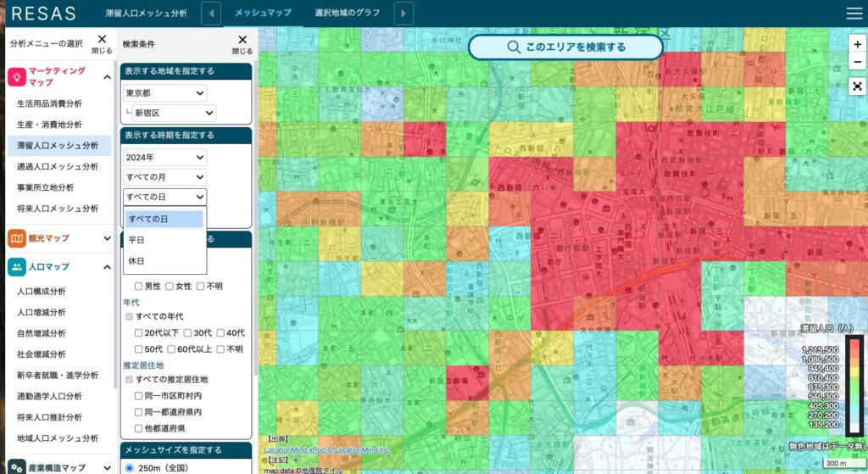Close the 検索条件 panel
The height and width of the screenshot is (474, 868).
(x=242, y=43)
